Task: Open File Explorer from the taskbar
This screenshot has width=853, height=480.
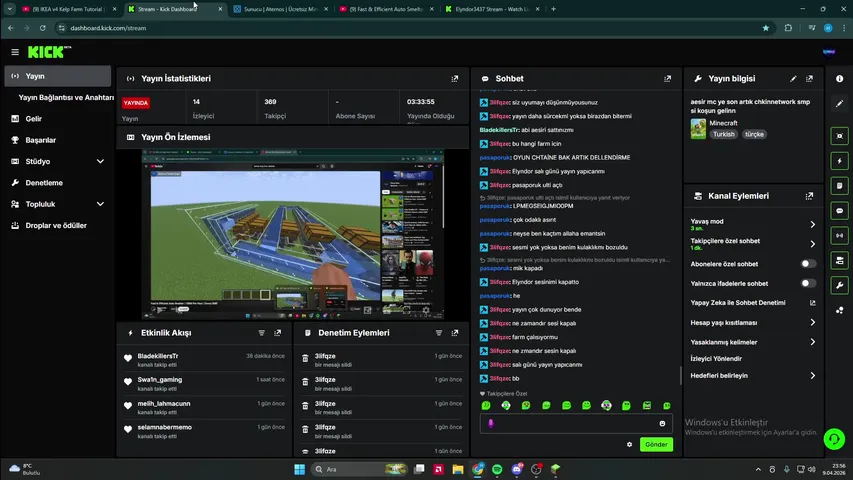Action: pyautogui.click(x=458, y=469)
